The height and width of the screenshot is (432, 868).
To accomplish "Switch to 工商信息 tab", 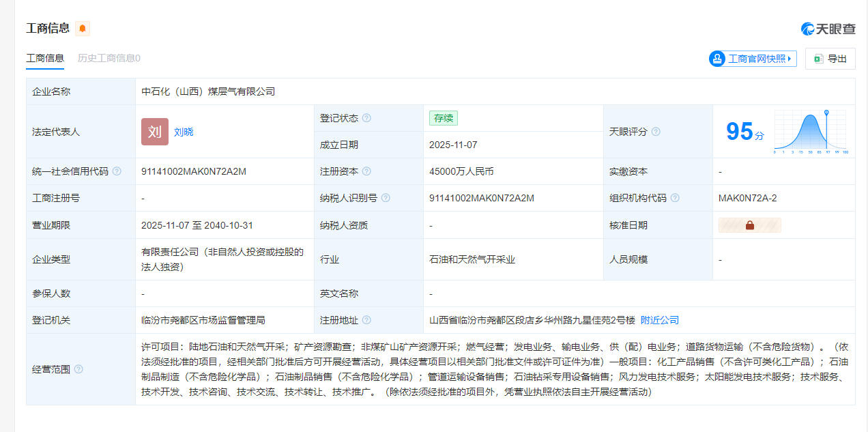I will [45, 58].
